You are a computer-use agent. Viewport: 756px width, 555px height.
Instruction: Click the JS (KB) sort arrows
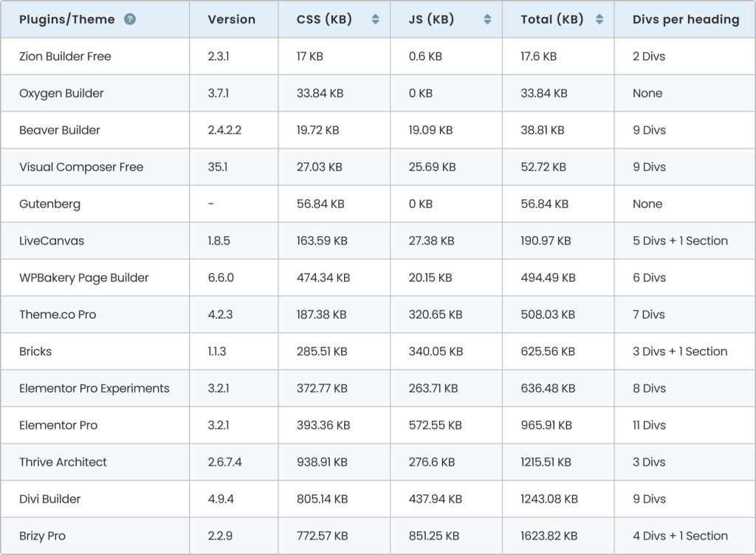click(487, 20)
